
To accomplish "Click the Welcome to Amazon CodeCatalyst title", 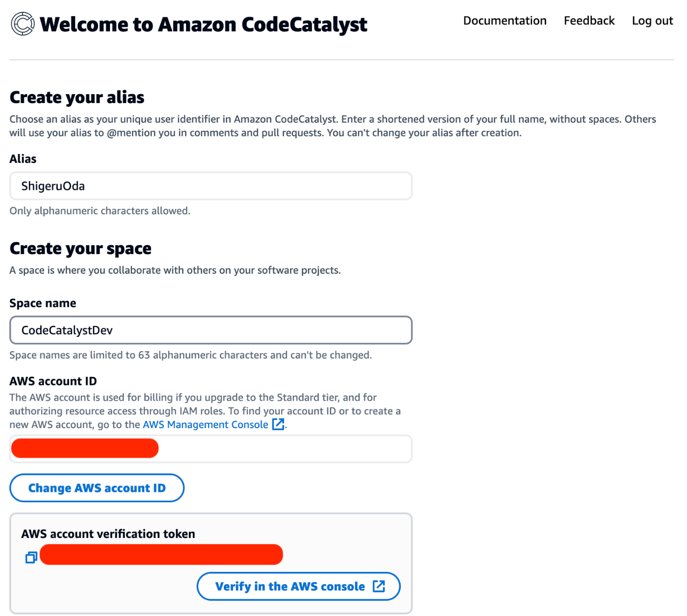I will click(x=203, y=25).
